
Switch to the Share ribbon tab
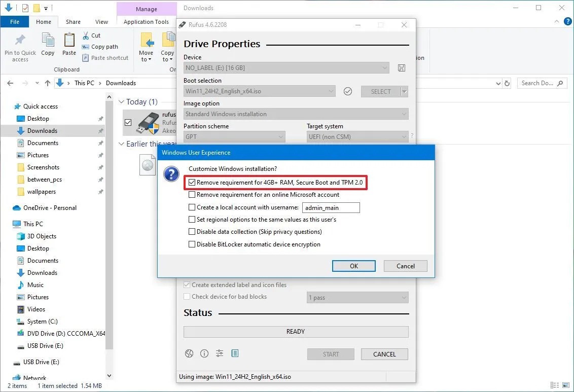tap(73, 22)
